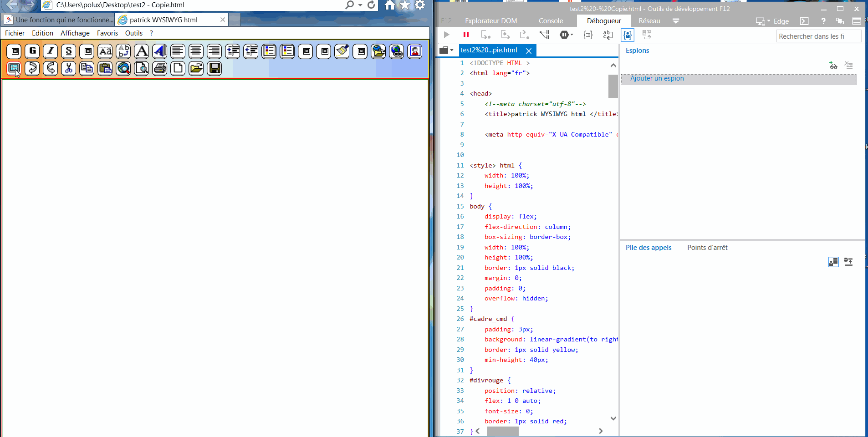This screenshot has width=868, height=437.
Task: Click the source maps toggle icon
Action: point(647,35)
